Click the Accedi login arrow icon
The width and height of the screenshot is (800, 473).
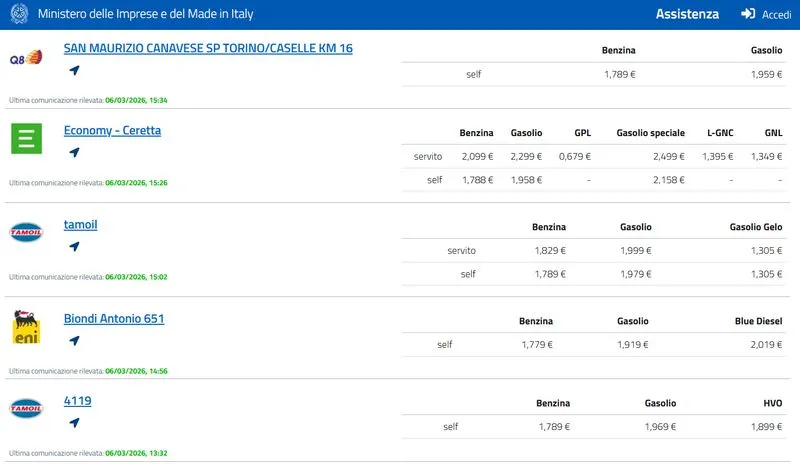(748, 15)
